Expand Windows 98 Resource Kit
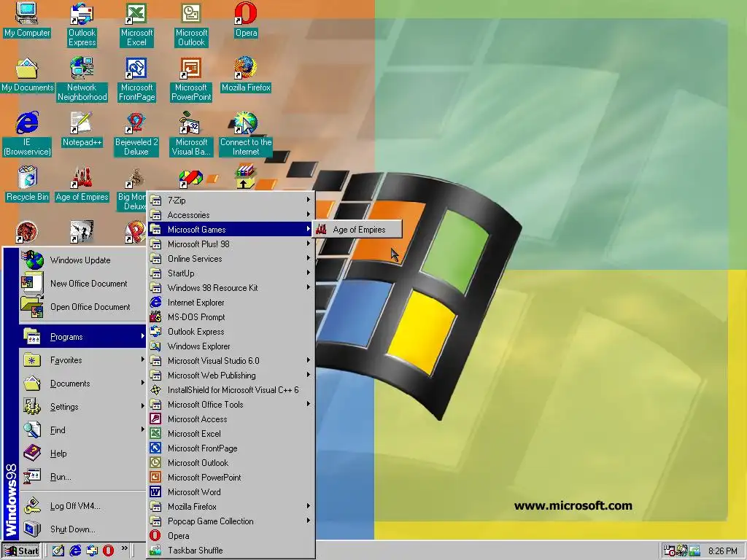 point(231,287)
